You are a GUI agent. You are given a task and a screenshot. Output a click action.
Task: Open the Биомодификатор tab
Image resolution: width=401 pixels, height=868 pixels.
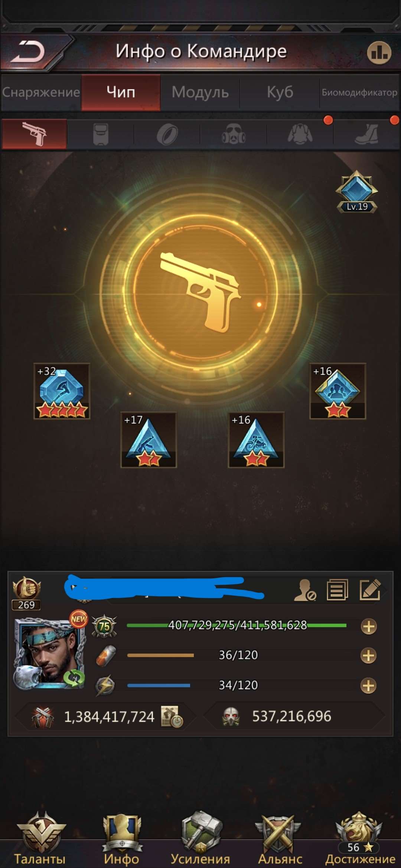[359, 92]
